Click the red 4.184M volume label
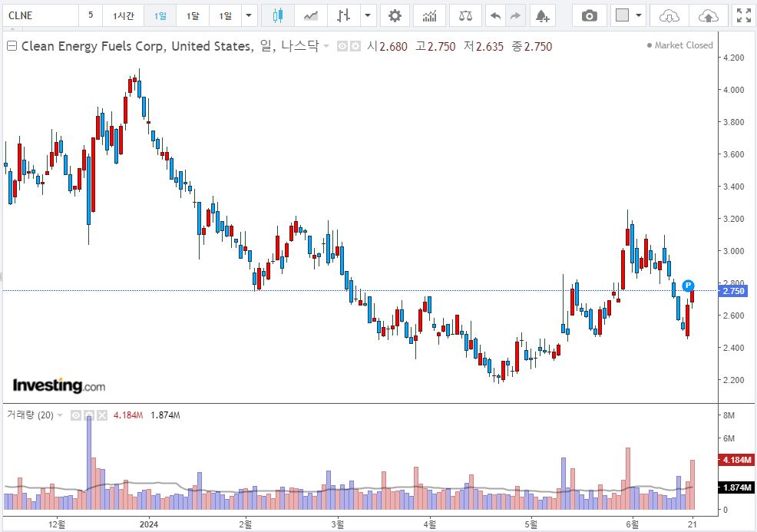The image size is (757, 532). (737, 460)
